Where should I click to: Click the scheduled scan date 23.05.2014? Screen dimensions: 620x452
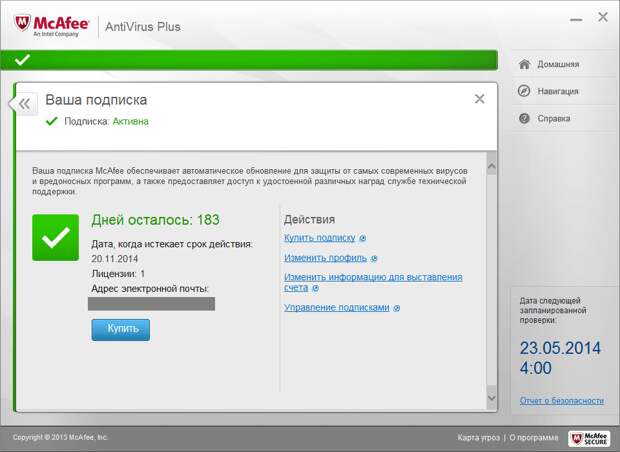pos(560,348)
